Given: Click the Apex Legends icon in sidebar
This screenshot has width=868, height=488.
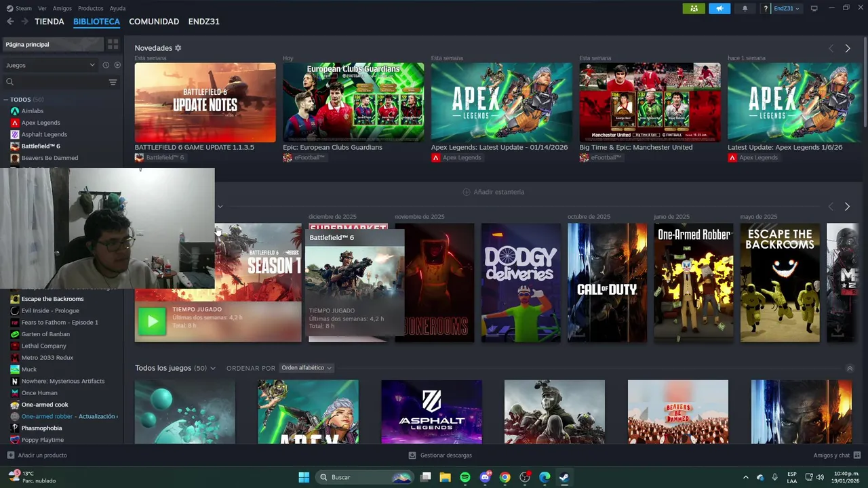Looking at the screenshot, I should coord(15,123).
